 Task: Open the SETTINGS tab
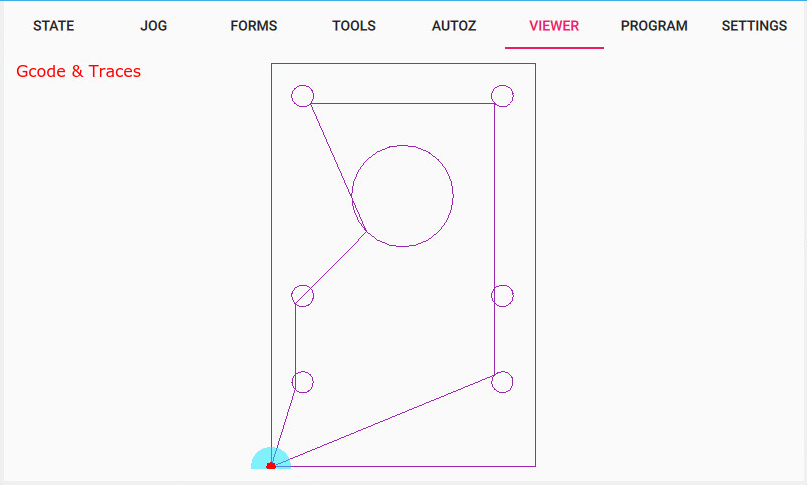point(754,26)
